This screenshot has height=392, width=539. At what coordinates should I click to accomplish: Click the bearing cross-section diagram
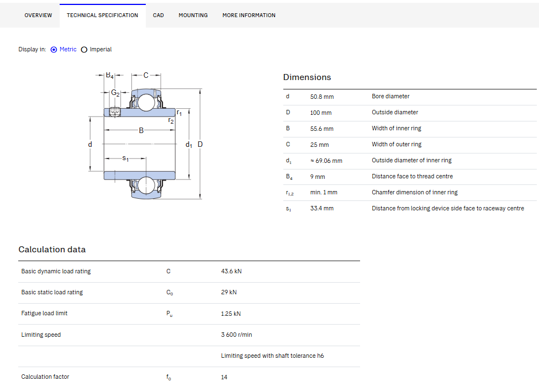point(146,136)
